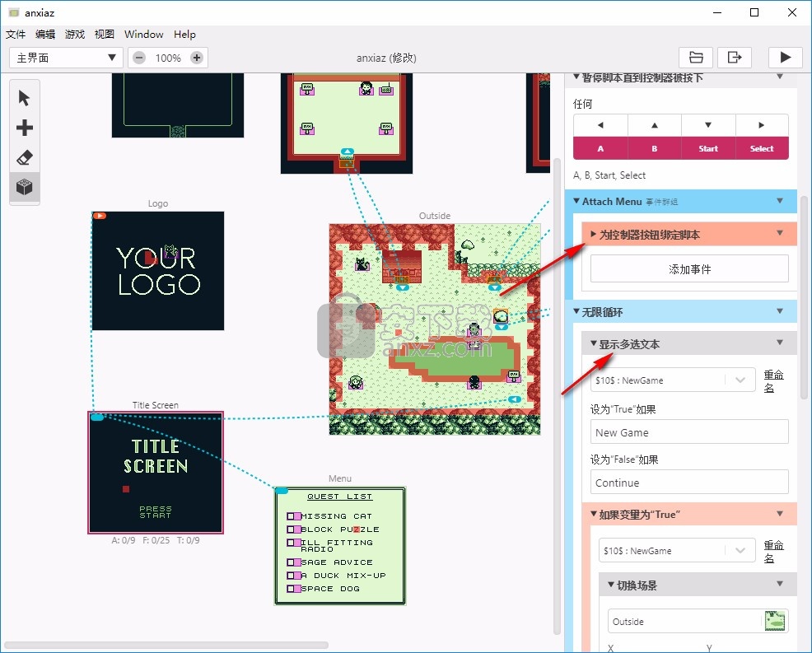Viewport: 812px width, 653px height.
Task: Open the 编辑 menu
Action: tap(45, 35)
